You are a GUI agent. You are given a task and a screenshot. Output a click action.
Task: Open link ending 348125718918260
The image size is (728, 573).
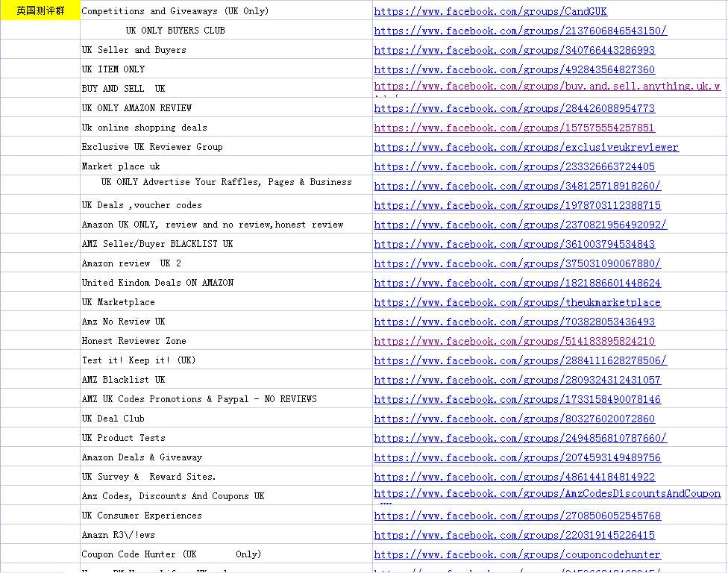click(517, 186)
